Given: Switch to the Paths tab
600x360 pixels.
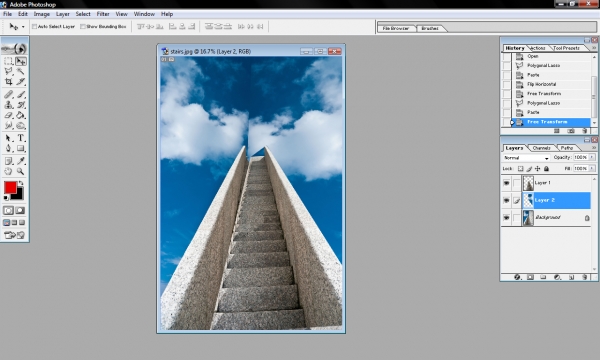Looking at the screenshot, I should coord(567,148).
